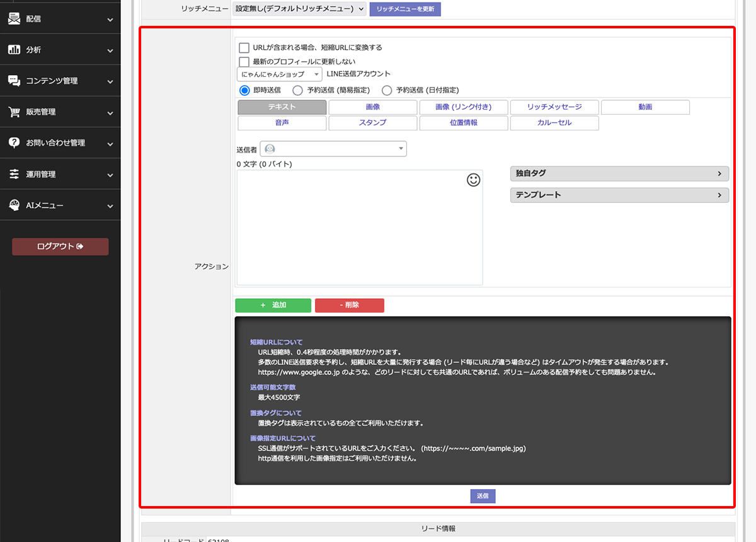Open the リッチメニュー dropdown
The image size is (756, 542).
[x=299, y=9]
